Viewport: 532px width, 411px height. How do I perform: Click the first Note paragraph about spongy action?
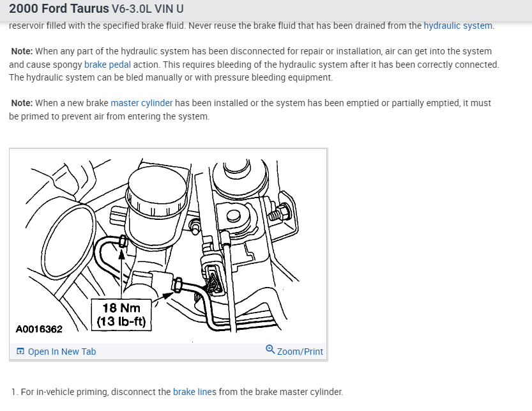click(254, 65)
